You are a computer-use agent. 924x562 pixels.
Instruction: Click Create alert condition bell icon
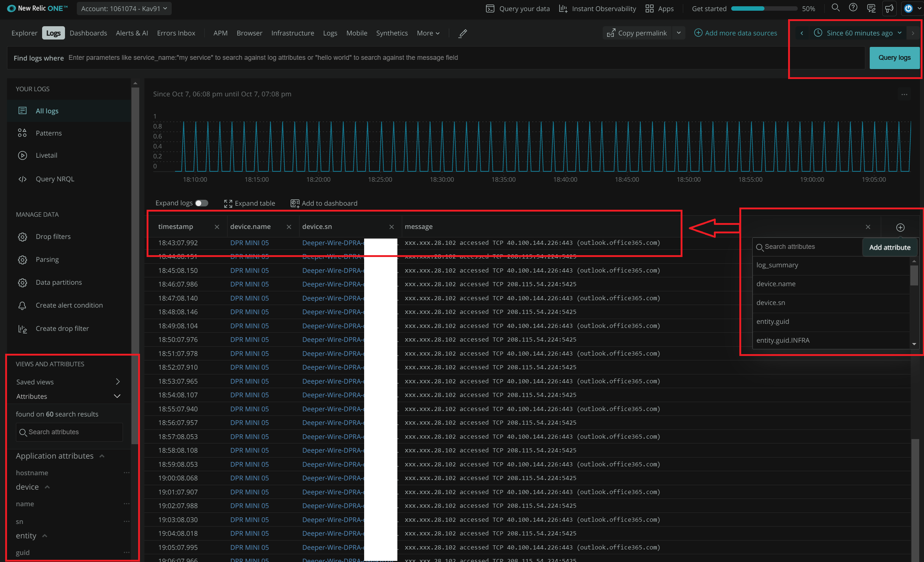(23, 306)
